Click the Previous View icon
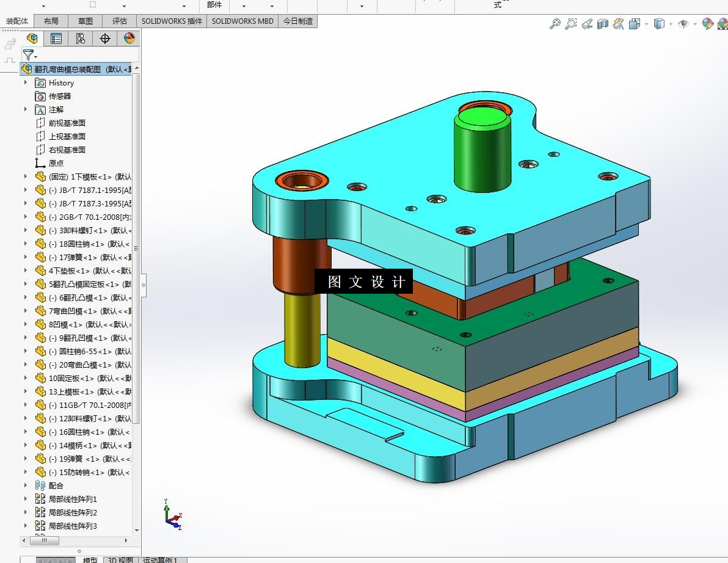This screenshot has height=563, width=728. coord(587,24)
